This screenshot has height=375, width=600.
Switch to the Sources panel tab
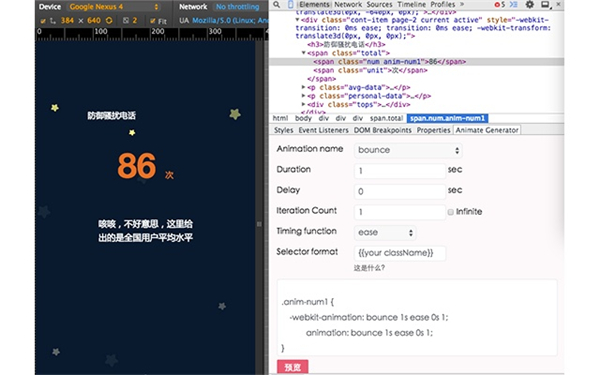[x=379, y=5]
